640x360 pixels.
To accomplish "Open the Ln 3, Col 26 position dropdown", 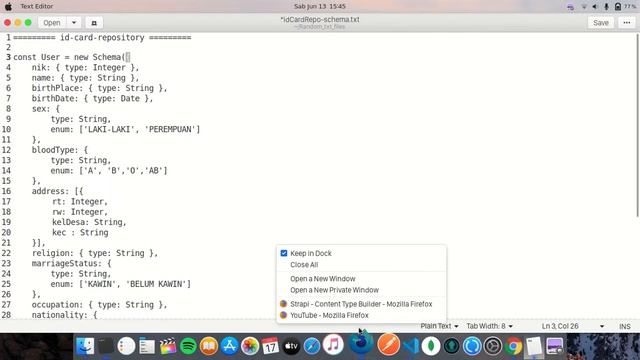I will point(572,326).
